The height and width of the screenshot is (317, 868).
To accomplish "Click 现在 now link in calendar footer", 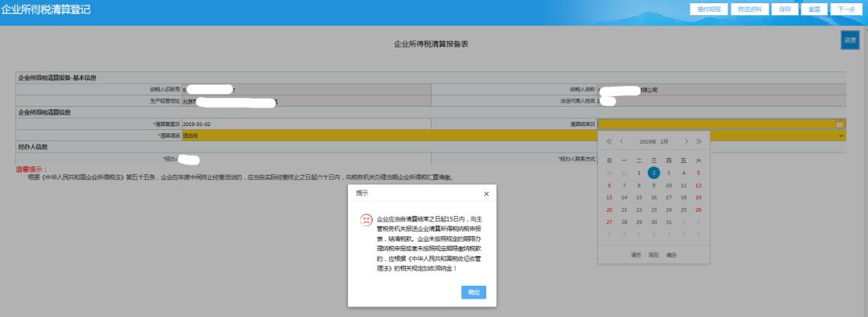I will click(653, 255).
